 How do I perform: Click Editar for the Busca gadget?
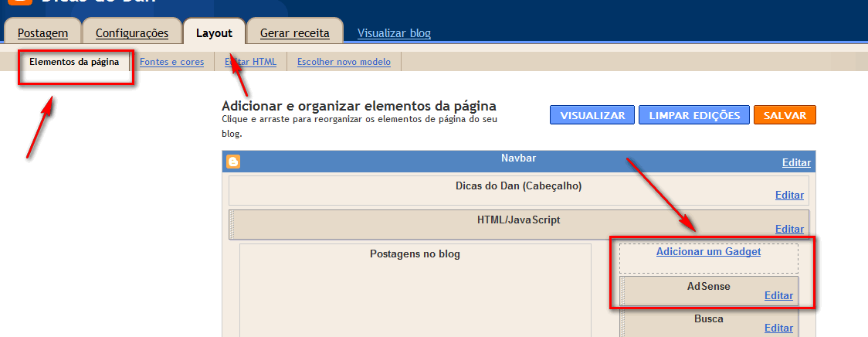coord(778,328)
